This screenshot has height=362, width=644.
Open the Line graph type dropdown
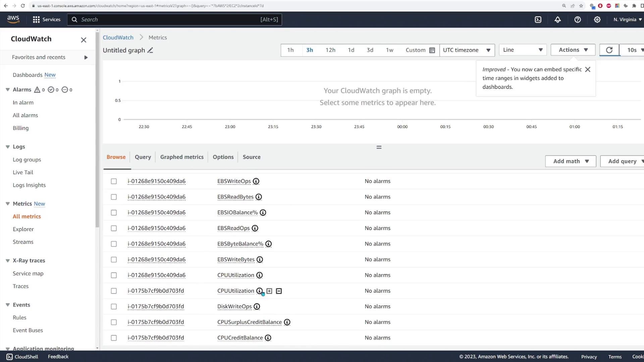tap(523, 50)
